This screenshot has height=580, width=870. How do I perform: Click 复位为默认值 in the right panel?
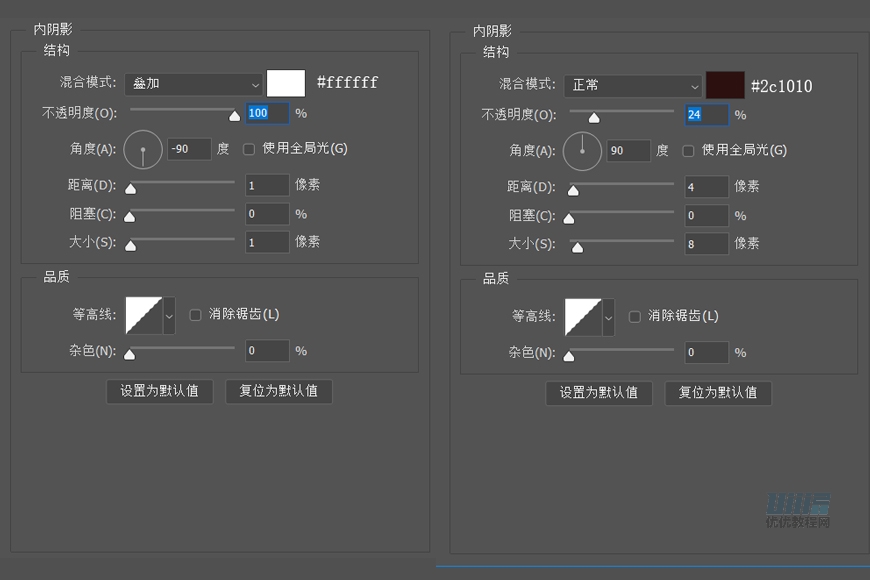[x=718, y=393]
